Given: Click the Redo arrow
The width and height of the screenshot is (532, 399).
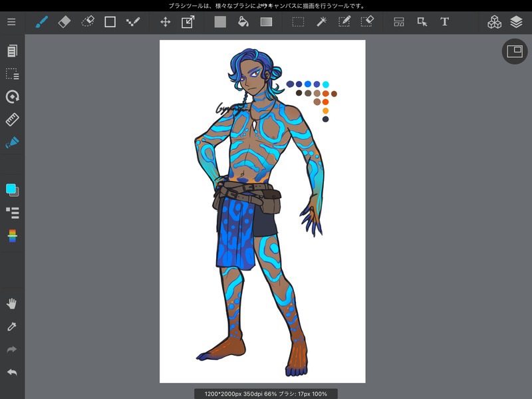Looking at the screenshot, I should [11, 350].
